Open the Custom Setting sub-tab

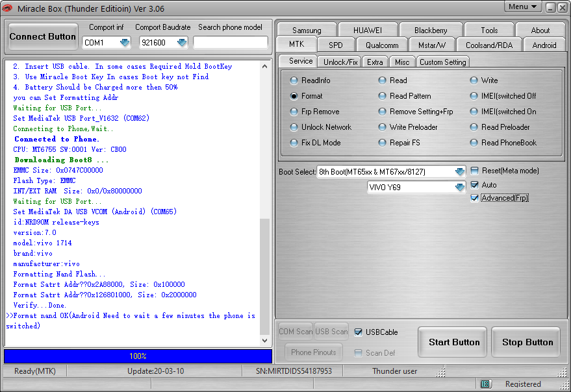442,62
